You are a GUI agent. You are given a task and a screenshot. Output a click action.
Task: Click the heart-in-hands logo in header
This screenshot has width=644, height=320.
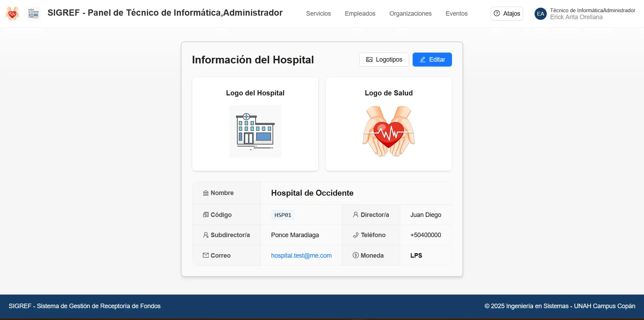pos(12,14)
